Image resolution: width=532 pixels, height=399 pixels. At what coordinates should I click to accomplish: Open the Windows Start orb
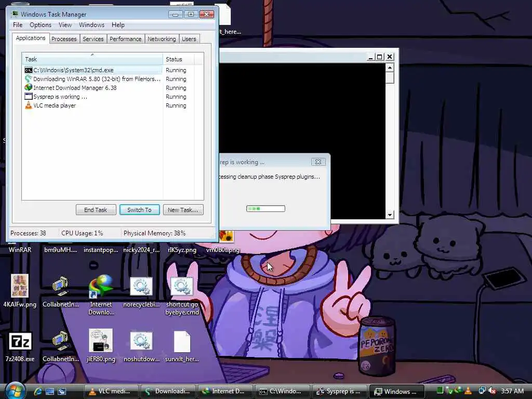point(14,391)
